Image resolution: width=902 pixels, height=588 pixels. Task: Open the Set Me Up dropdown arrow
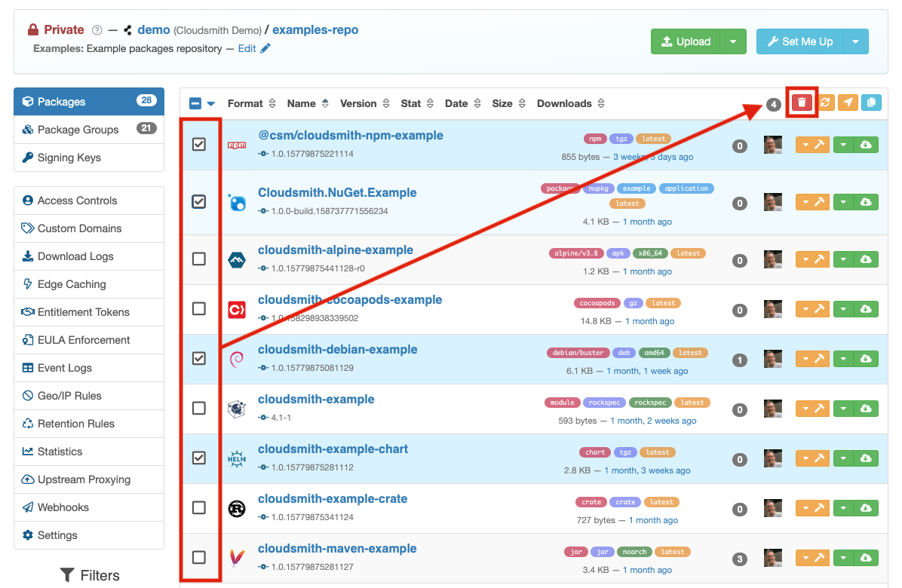[x=855, y=41]
